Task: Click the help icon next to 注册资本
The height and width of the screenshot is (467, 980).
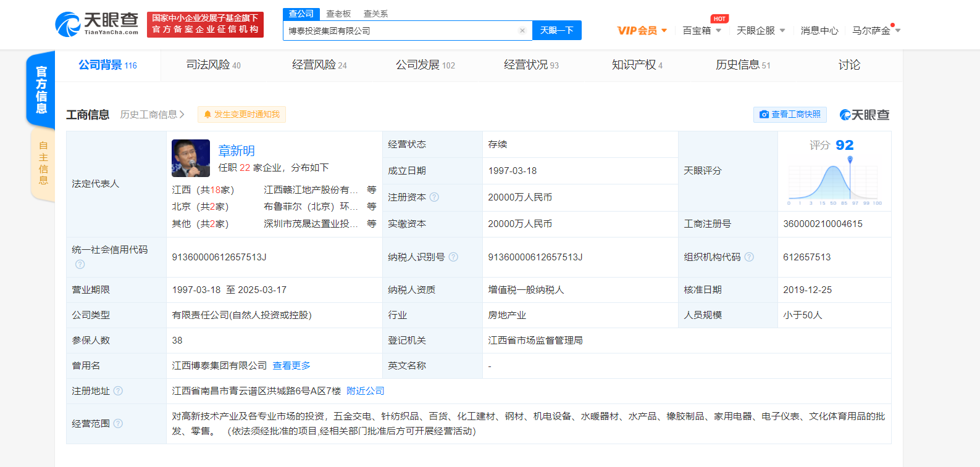Action: click(x=434, y=197)
